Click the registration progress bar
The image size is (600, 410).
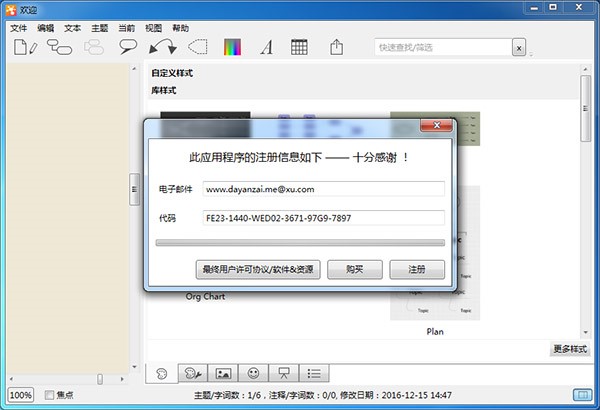coord(300,243)
